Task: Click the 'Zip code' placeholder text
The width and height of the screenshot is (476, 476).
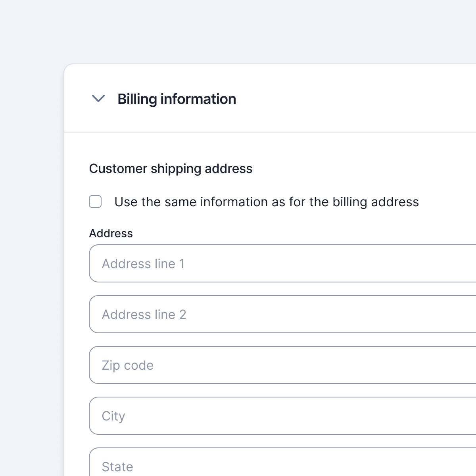Action: (x=127, y=365)
